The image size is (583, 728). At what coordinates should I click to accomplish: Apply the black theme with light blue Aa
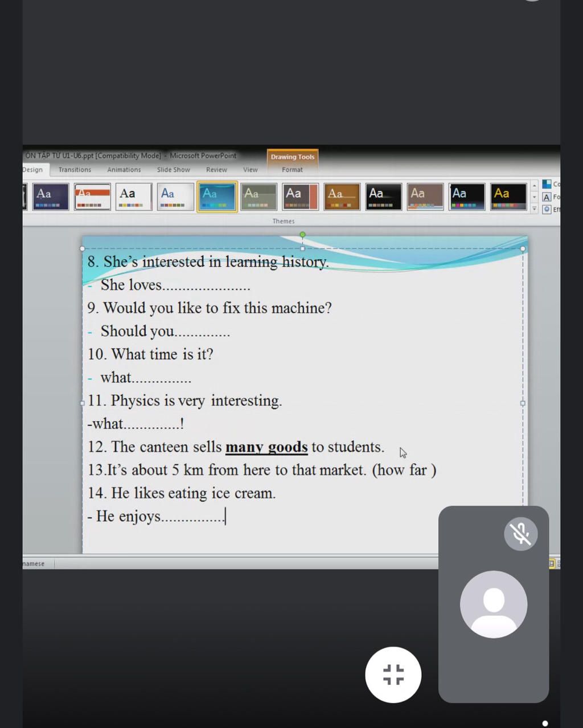click(x=467, y=197)
